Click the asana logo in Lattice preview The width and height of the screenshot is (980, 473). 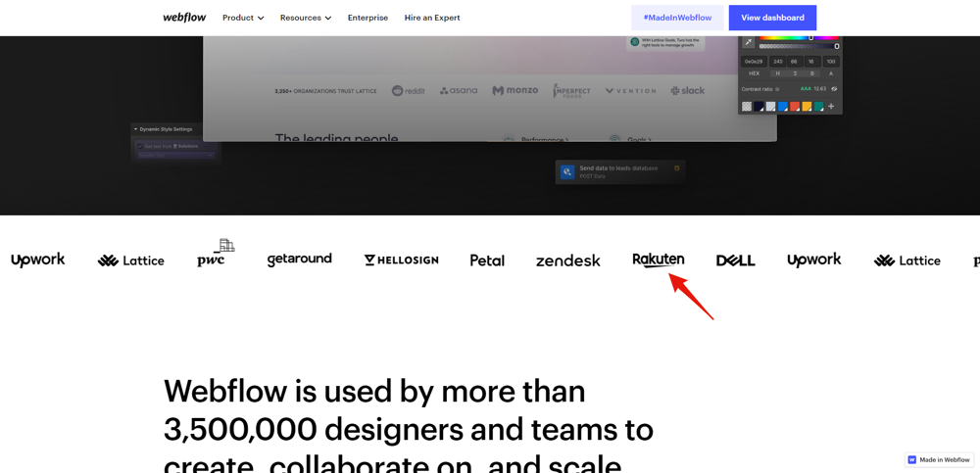[x=458, y=91]
